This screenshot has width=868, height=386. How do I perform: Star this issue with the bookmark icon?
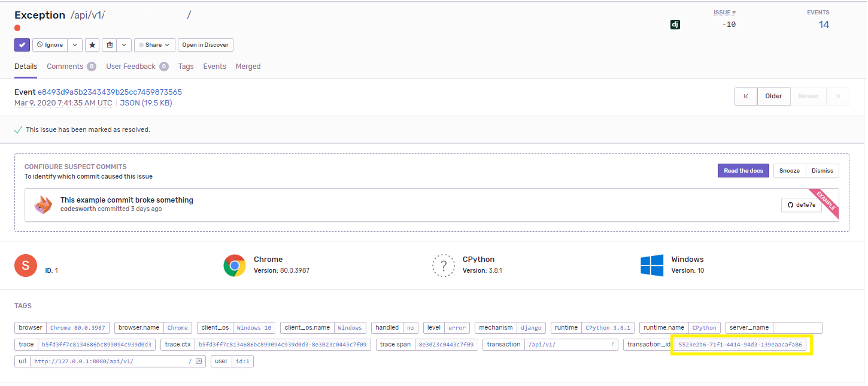[x=92, y=45]
